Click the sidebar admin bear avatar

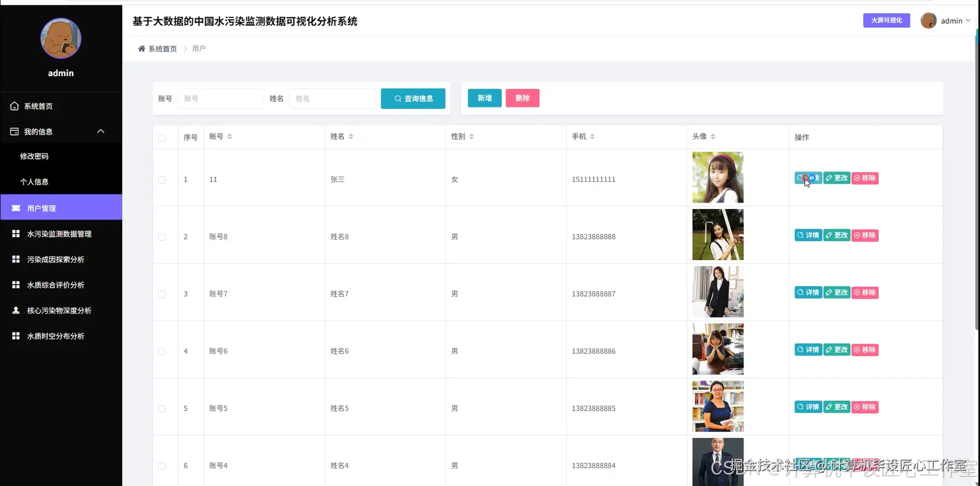(61, 39)
